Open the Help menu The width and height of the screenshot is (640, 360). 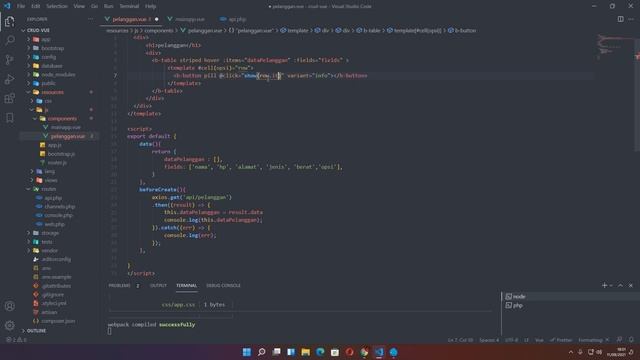(151, 6)
